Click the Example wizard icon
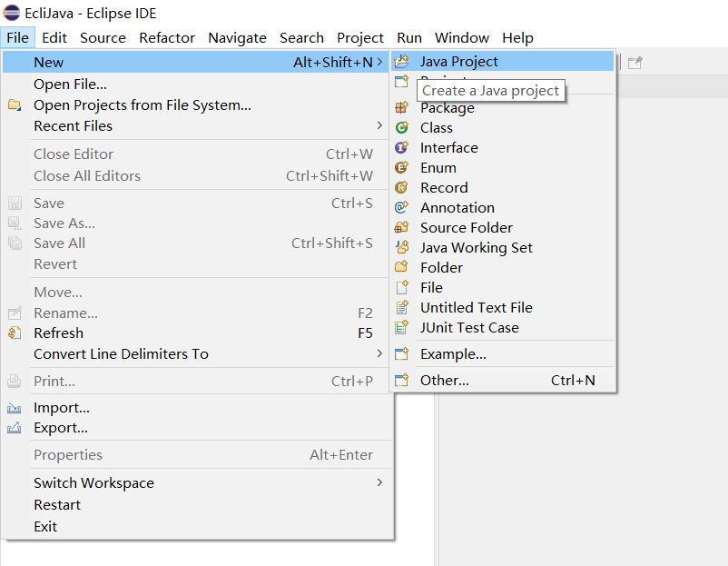The width and height of the screenshot is (728, 566). (401, 353)
